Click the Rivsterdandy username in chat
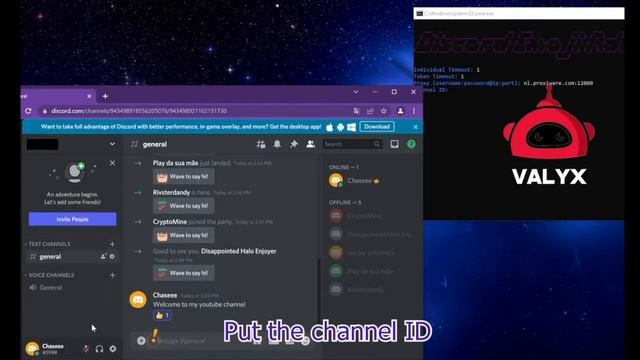Viewport: 640px width, 360px height. [x=171, y=192]
